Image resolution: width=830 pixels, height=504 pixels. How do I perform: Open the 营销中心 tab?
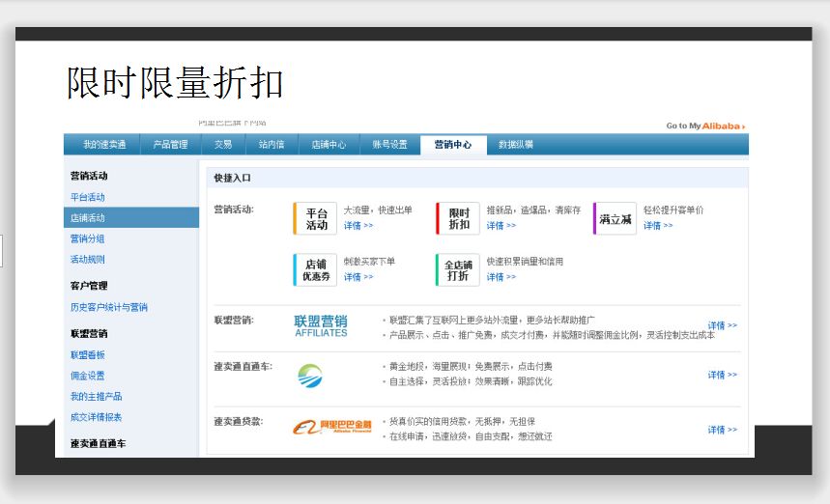[453, 145]
